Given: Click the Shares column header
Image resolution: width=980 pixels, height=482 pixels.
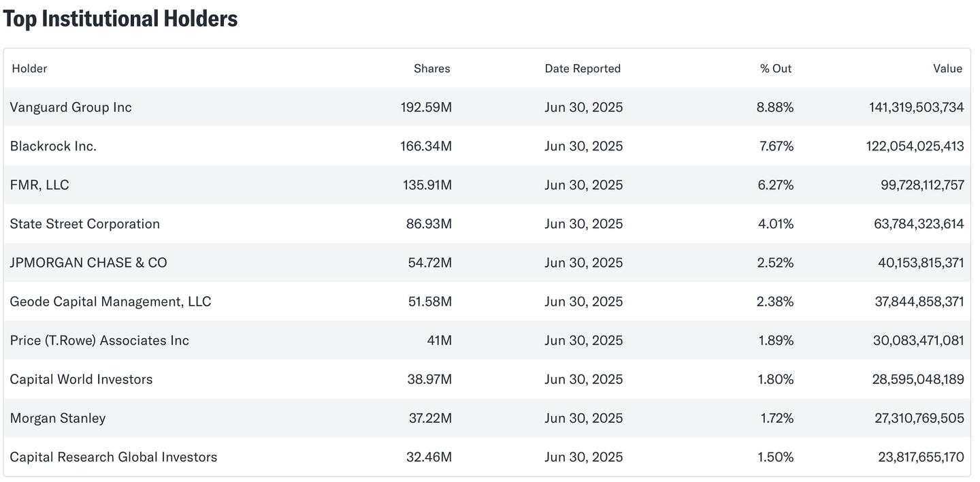Looking at the screenshot, I should tap(431, 68).
